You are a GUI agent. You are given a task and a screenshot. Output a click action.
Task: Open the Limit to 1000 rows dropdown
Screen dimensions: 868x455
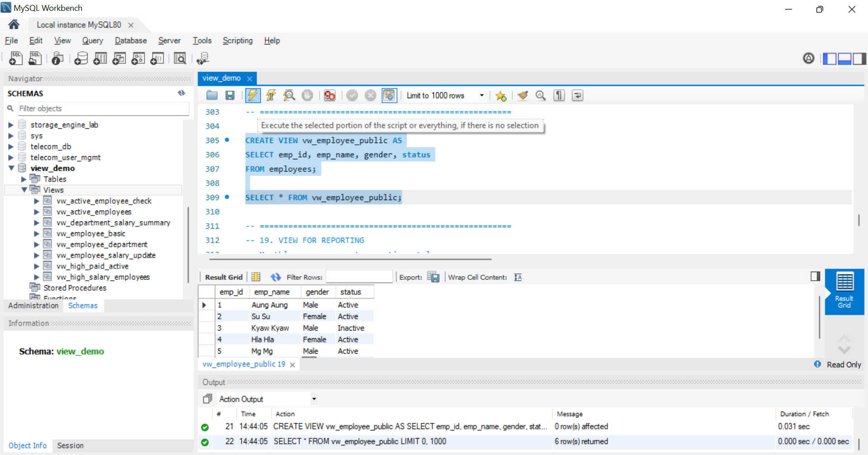tap(482, 96)
